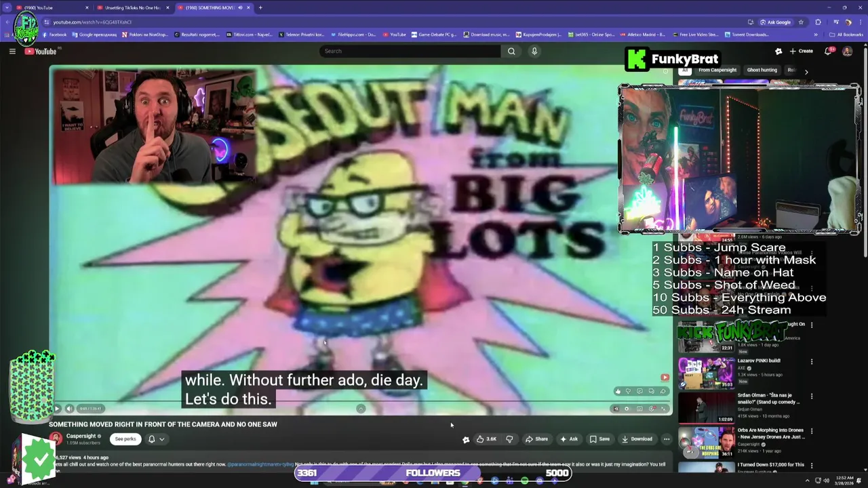The image size is (868, 488).
Task: Open options for Srdan Olman video
Action: pos(812,396)
